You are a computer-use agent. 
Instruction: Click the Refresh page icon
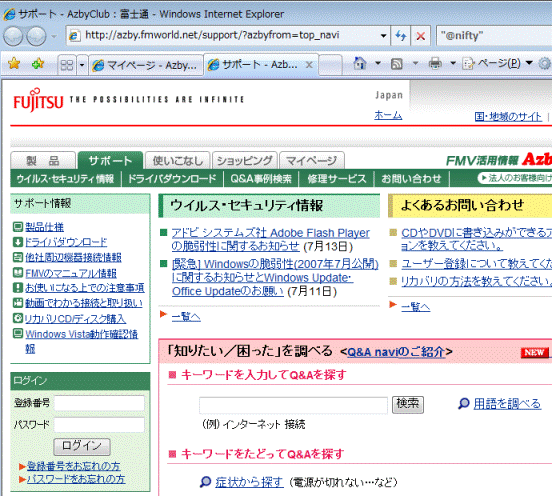(400, 36)
